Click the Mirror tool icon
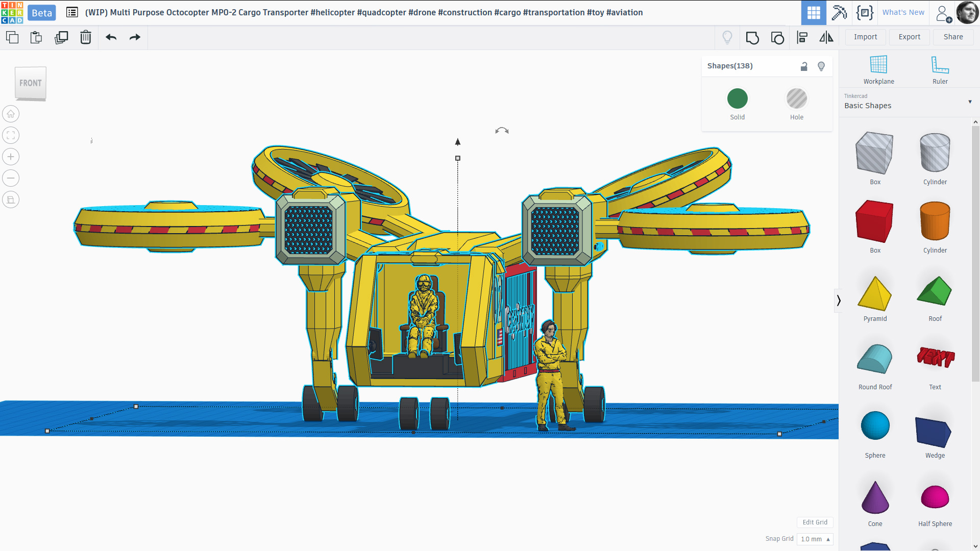The image size is (980, 551). pyautogui.click(x=826, y=37)
